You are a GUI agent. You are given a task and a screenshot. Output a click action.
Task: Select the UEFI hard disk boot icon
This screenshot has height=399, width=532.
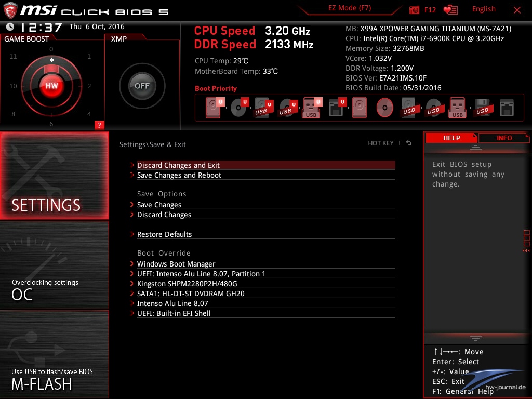tap(214, 108)
